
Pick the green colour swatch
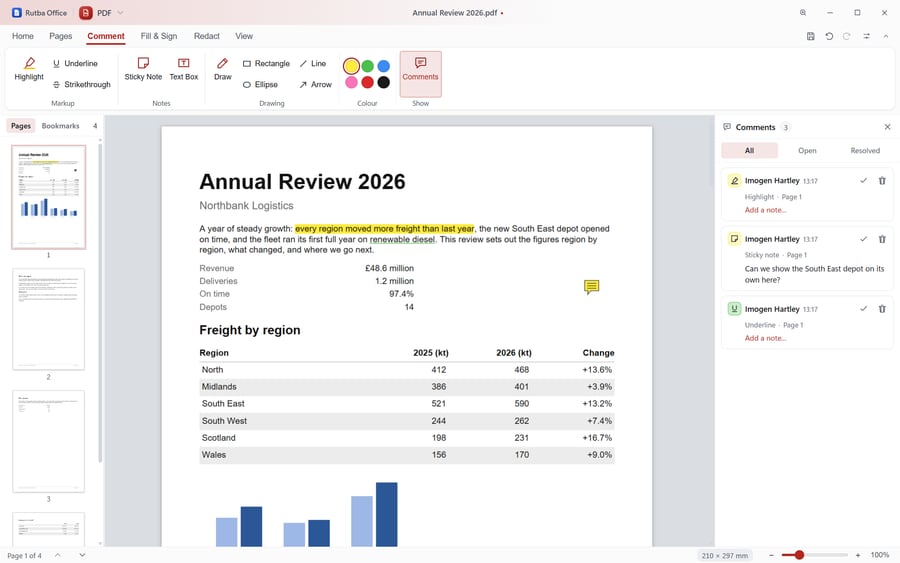367,66
